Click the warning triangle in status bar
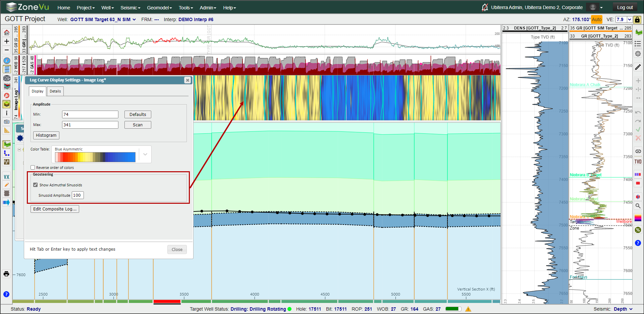Image resolution: width=644 pixels, height=314 pixels. click(x=468, y=309)
